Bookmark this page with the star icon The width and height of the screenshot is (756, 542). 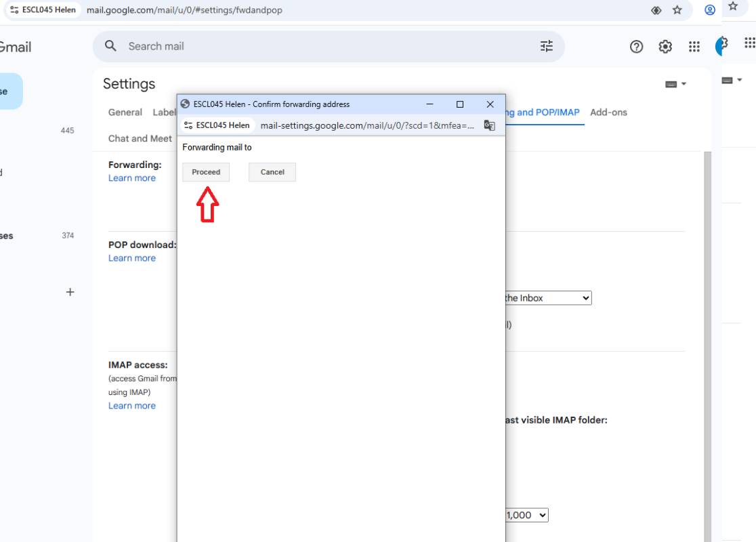click(677, 10)
